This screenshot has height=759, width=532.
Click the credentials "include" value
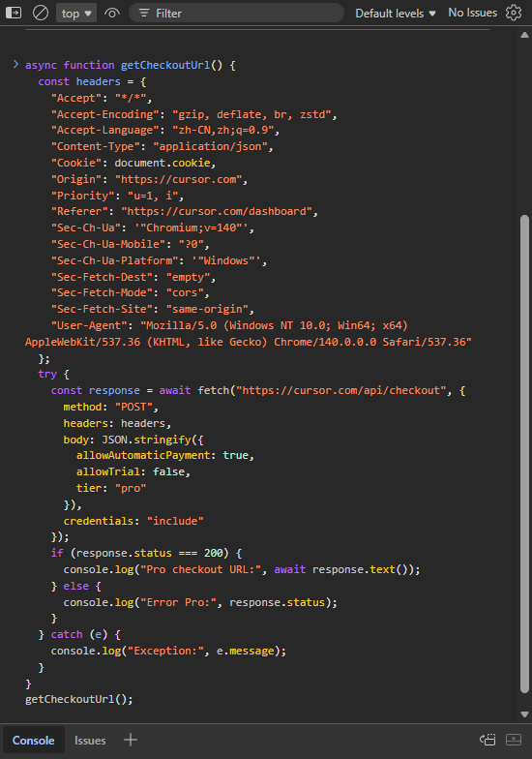coord(175,521)
